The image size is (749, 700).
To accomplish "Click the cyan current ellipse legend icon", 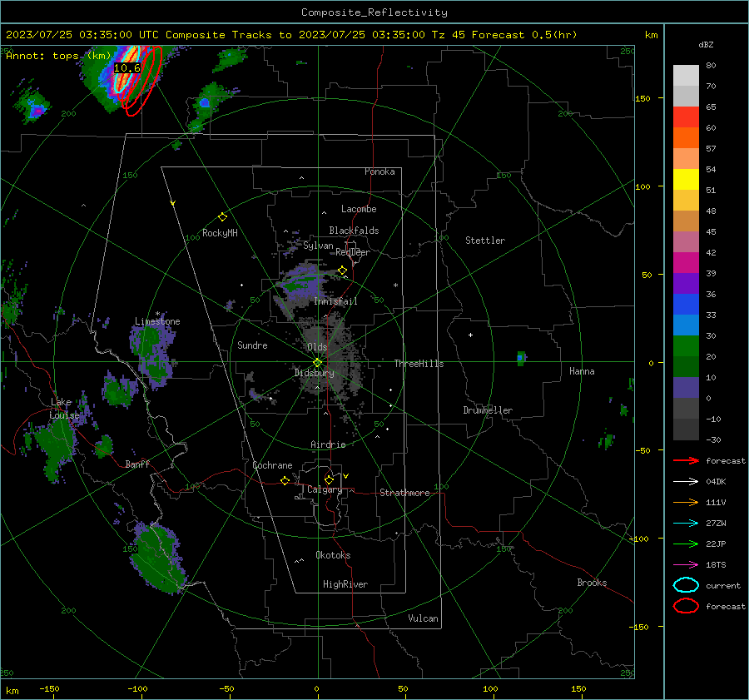I will (x=686, y=585).
